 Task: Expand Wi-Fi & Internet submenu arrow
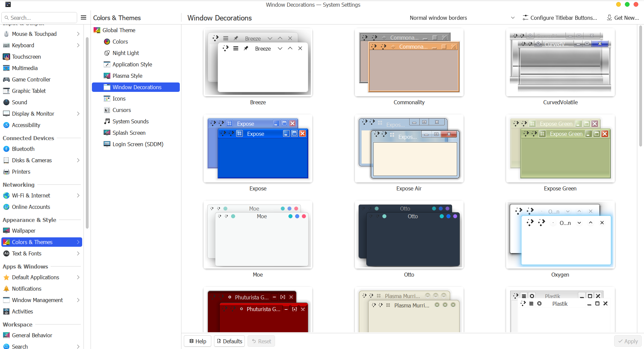[x=78, y=195]
